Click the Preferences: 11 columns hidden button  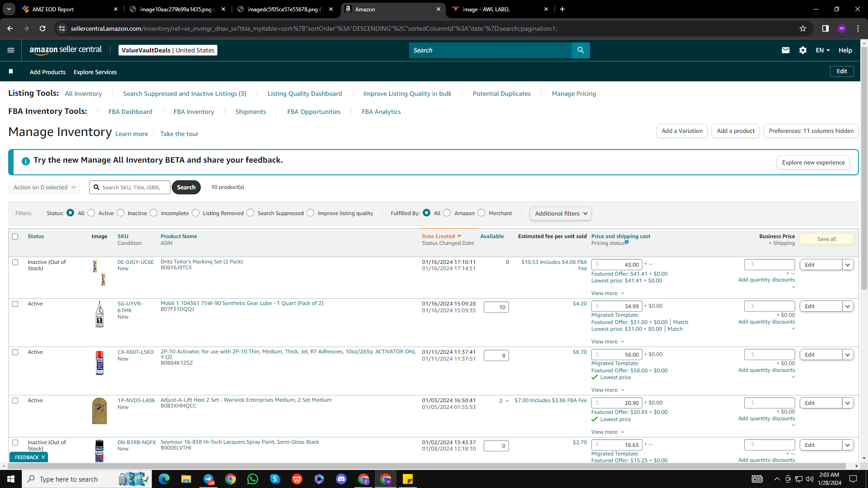811,131
